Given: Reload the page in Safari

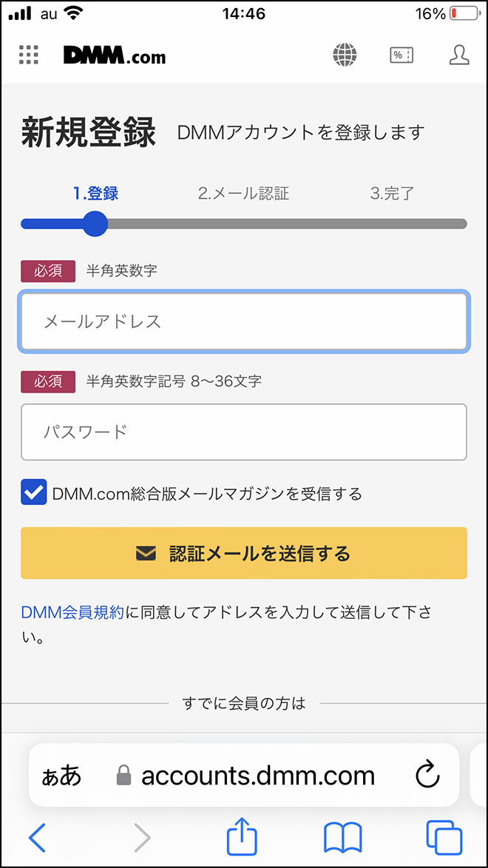Looking at the screenshot, I should (428, 776).
